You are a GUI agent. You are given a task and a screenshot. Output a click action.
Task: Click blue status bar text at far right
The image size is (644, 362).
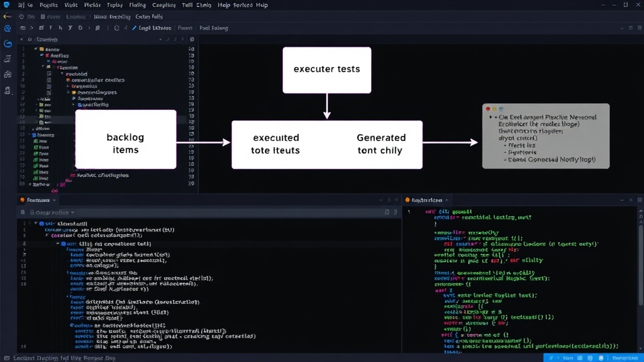(625, 358)
